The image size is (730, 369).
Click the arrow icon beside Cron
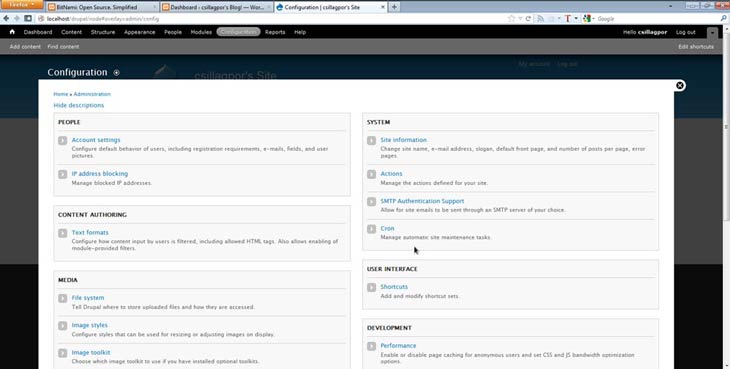[372, 229]
